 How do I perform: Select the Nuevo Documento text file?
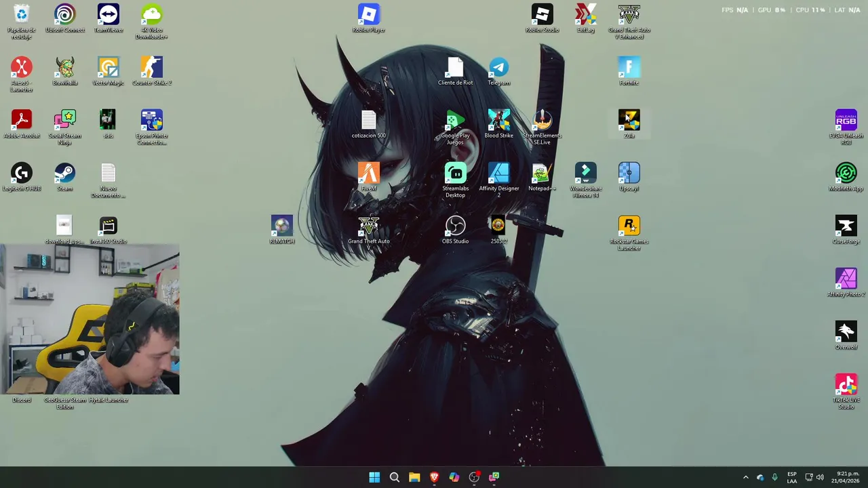(x=108, y=180)
